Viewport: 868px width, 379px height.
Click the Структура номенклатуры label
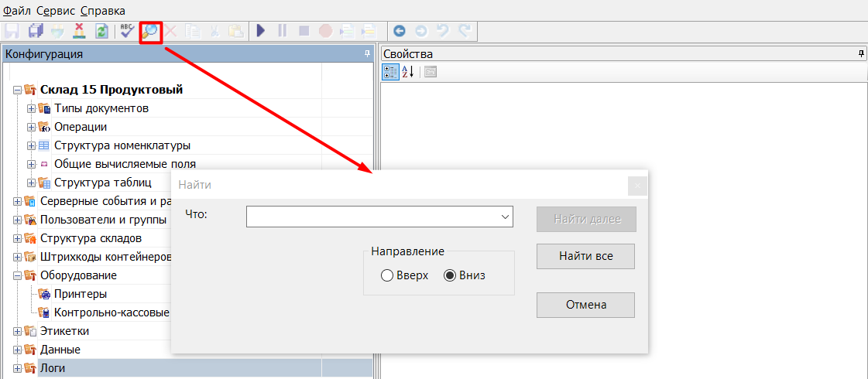pos(122,146)
